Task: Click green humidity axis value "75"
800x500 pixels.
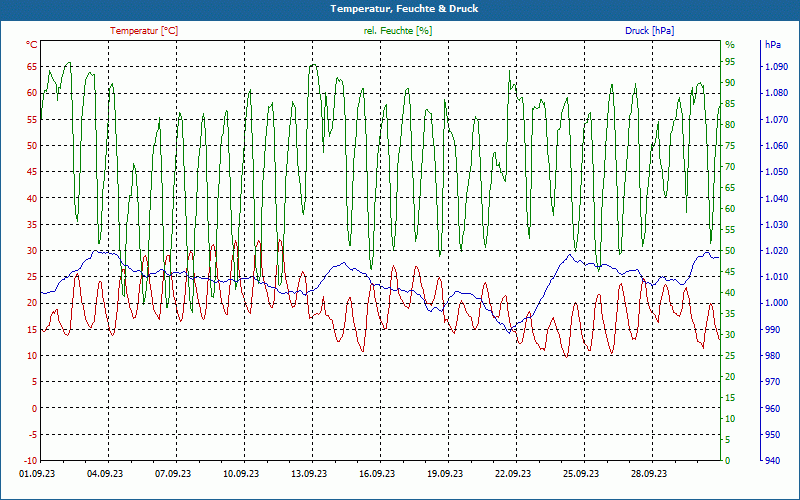Action: click(730, 145)
